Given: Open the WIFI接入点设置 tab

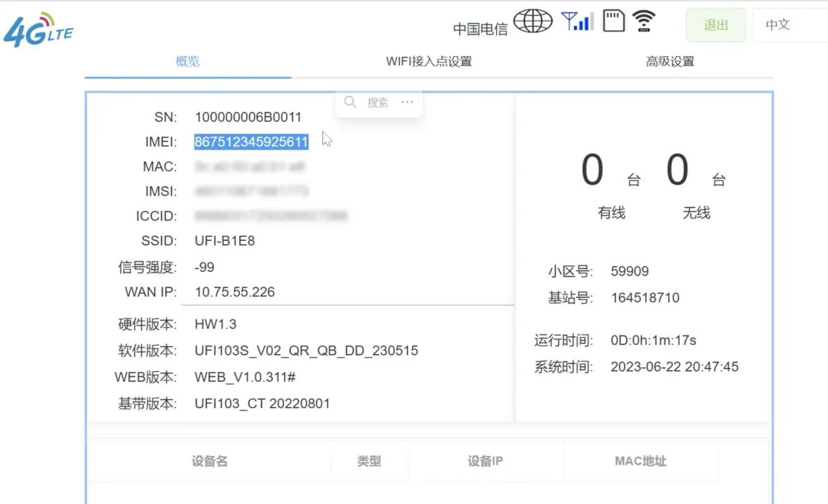Looking at the screenshot, I should [429, 61].
